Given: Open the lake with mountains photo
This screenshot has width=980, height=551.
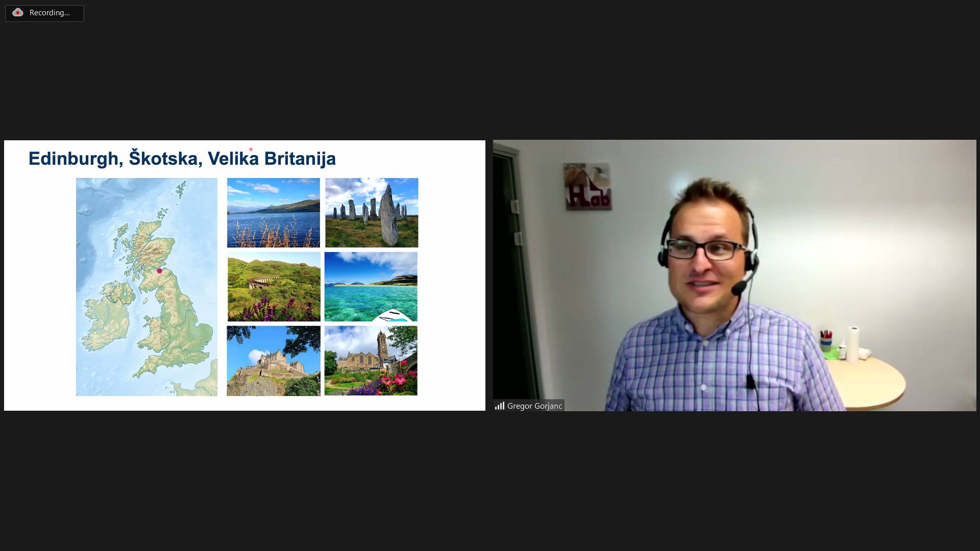Looking at the screenshot, I should coord(274,213).
